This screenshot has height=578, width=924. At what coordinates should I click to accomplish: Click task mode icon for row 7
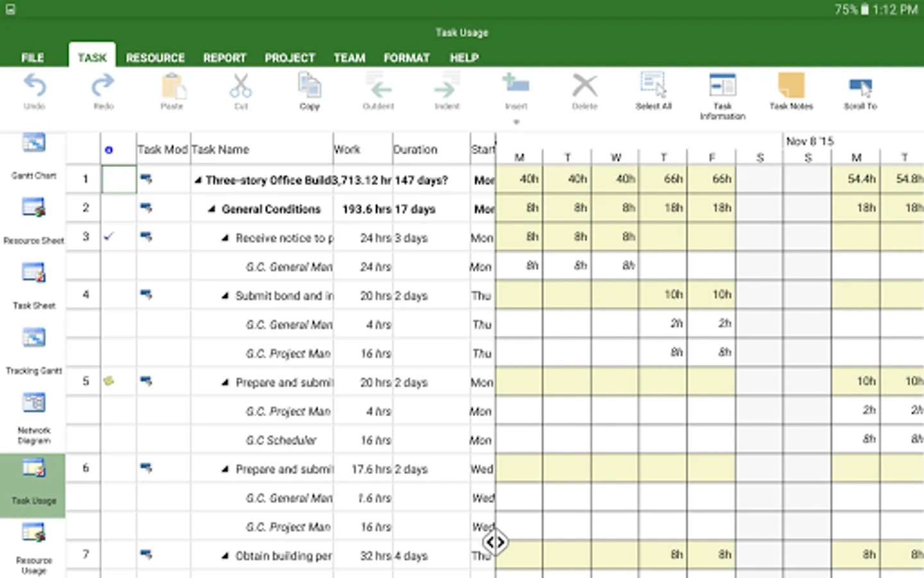pos(146,554)
